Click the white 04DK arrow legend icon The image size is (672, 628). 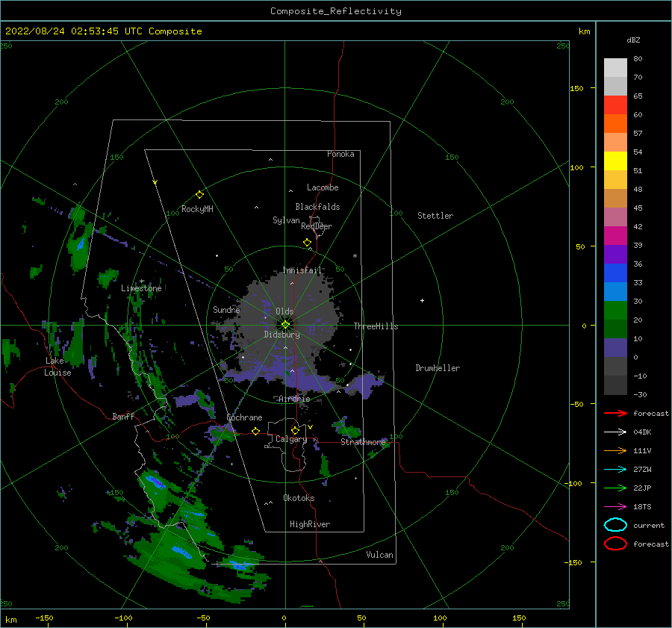615,432
